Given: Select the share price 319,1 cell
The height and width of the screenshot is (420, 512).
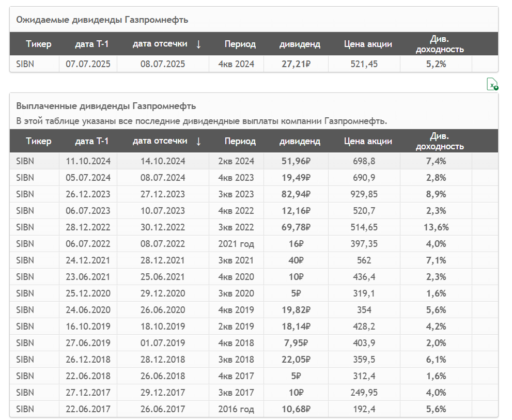Looking at the screenshot, I should pos(364,293).
